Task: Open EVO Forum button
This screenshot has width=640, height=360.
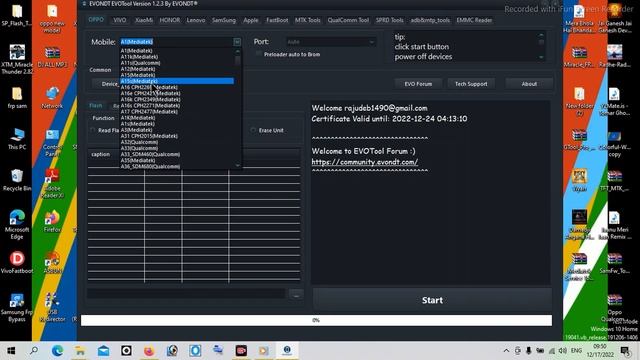Action: (x=418, y=84)
